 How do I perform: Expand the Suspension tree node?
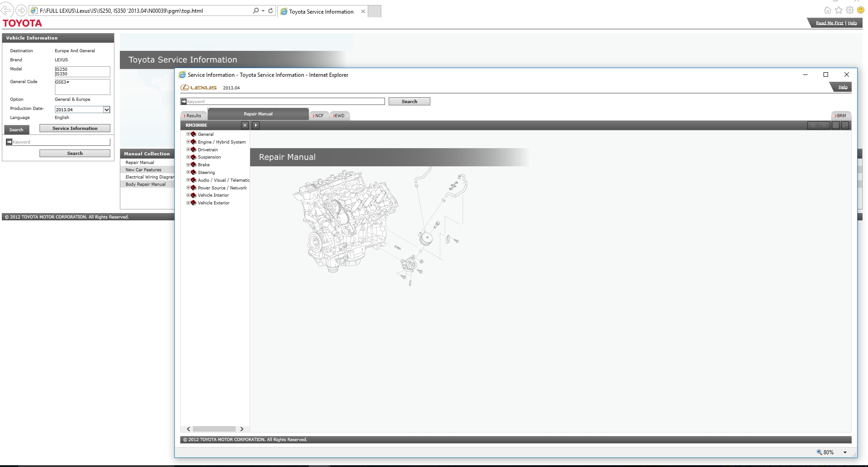click(x=188, y=157)
